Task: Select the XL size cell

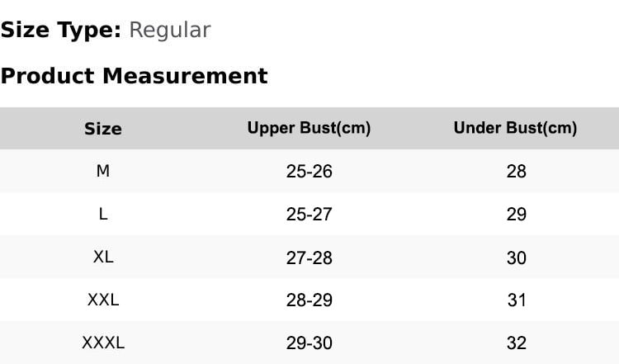Action: tap(103, 257)
